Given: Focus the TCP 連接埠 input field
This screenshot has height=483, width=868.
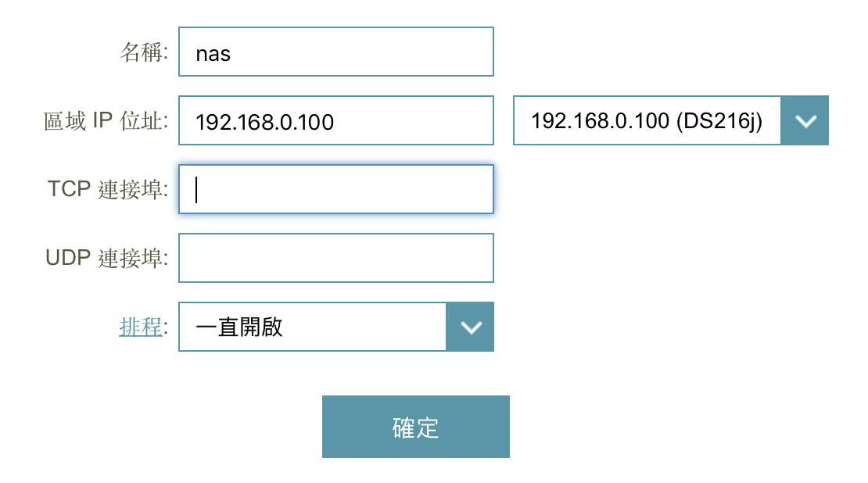Looking at the screenshot, I should [336, 189].
